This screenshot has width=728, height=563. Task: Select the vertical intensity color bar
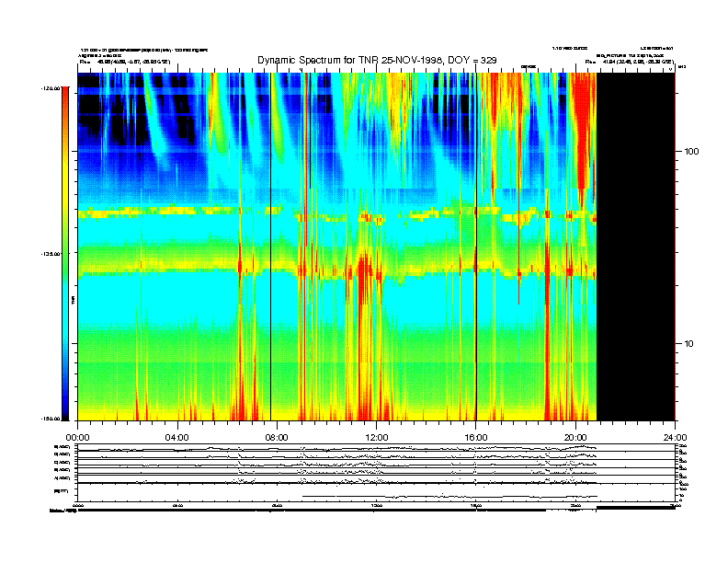pyautogui.click(x=65, y=253)
